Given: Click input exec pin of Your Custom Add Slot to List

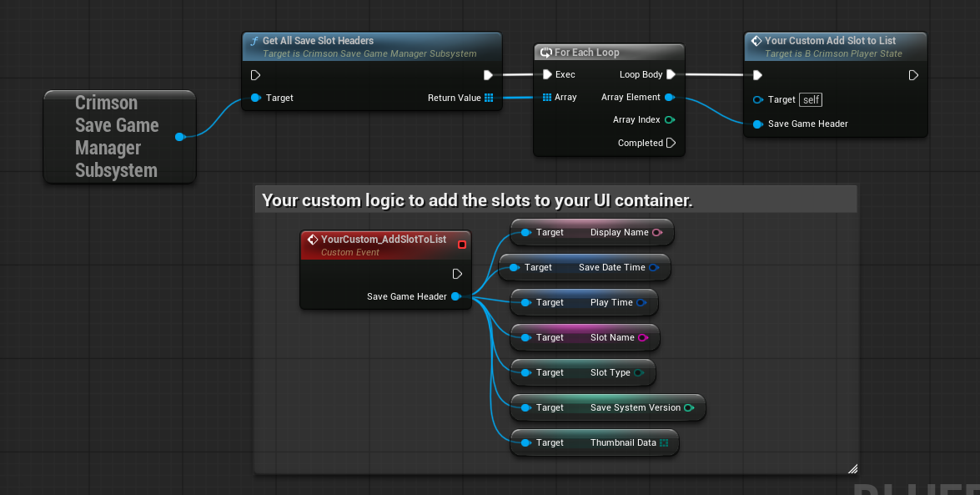Looking at the screenshot, I should pos(757,75).
